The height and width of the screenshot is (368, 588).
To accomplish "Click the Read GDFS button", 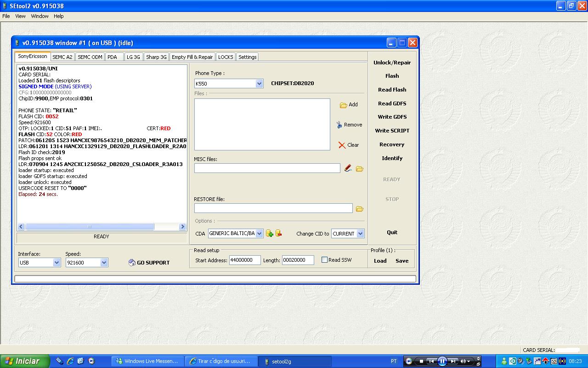I will tap(392, 103).
